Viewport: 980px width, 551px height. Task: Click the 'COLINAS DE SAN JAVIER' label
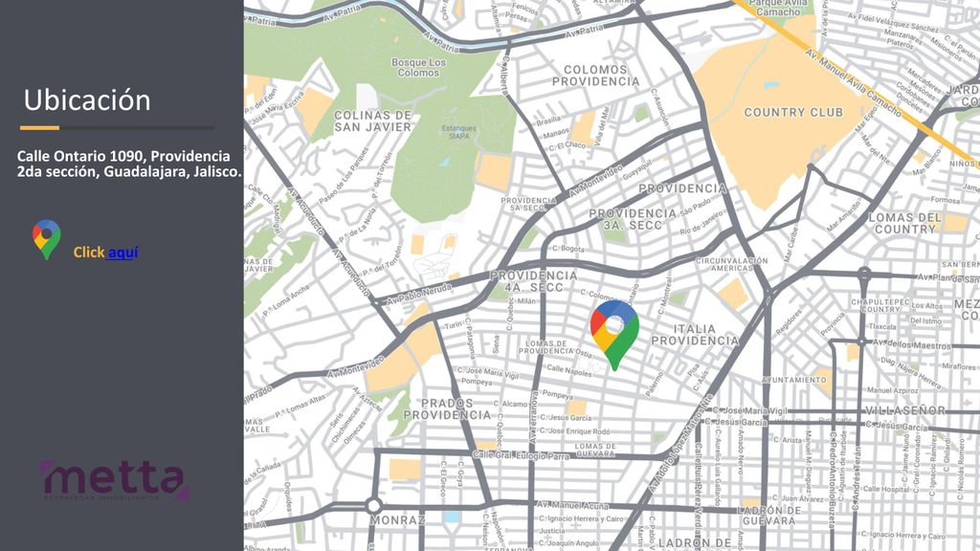pos(372,121)
